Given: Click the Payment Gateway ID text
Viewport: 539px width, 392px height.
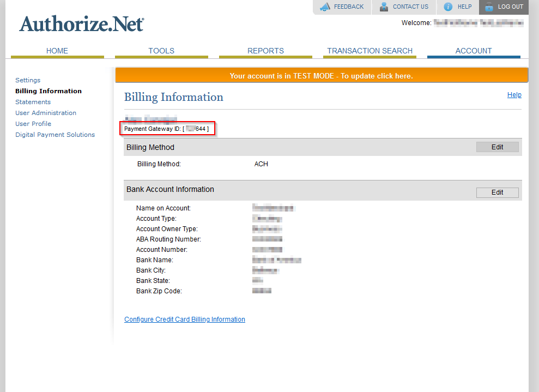Looking at the screenshot, I should click(x=166, y=129).
